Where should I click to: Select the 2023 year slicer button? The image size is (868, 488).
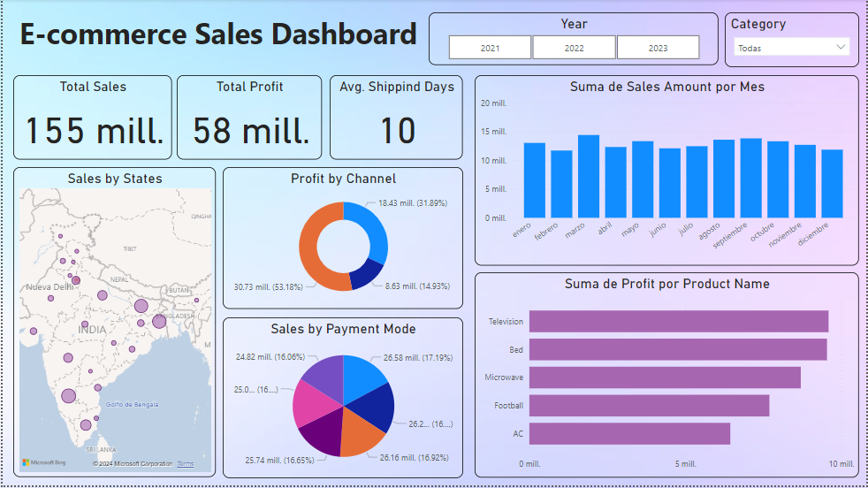click(658, 48)
